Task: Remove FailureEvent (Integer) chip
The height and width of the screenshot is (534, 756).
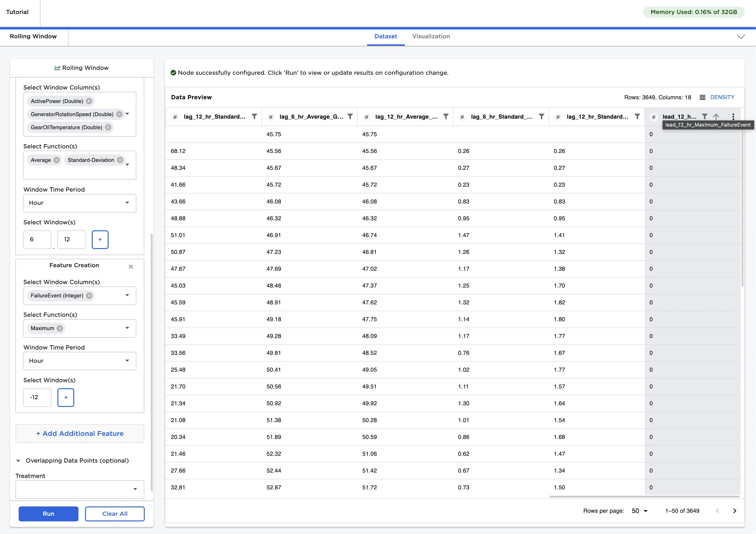Action: [89, 295]
